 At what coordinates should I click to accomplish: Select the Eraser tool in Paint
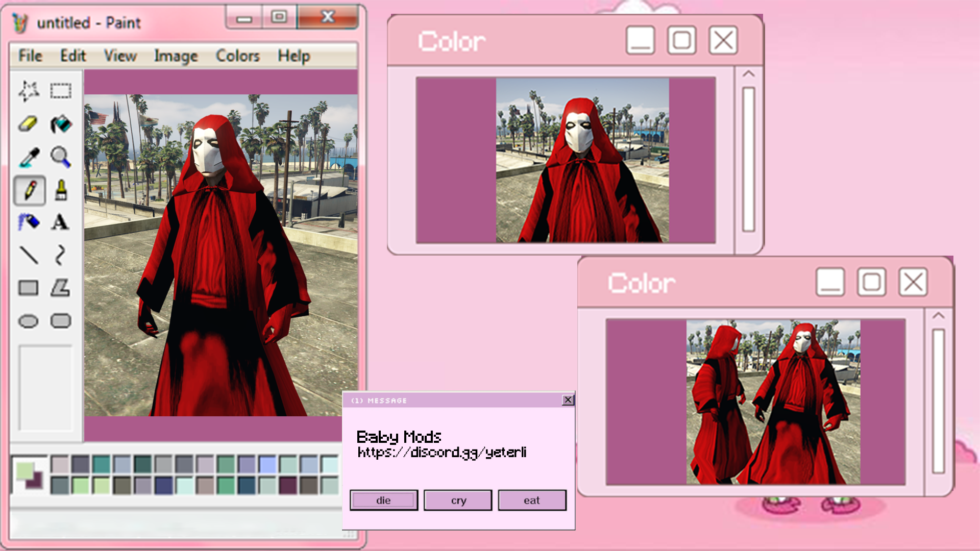(28, 122)
